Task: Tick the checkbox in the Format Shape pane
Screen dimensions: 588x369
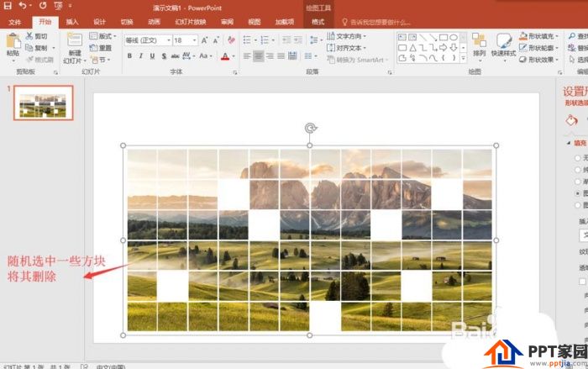Action: coord(582,282)
